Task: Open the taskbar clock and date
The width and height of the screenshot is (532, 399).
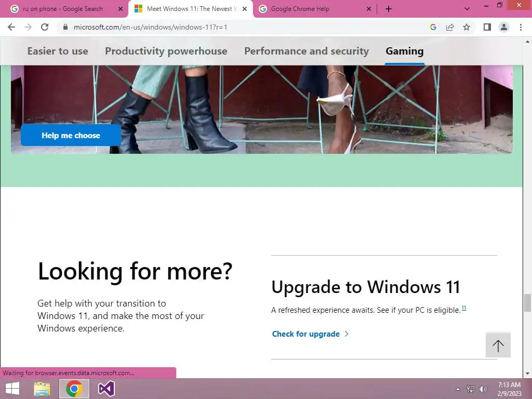Action: tap(509, 389)
